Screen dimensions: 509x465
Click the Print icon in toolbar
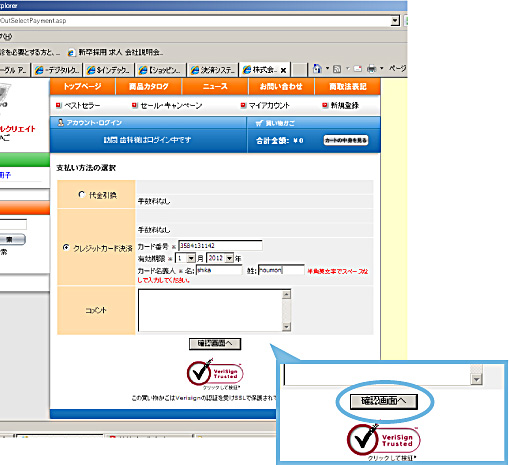(x=372, y=69)
